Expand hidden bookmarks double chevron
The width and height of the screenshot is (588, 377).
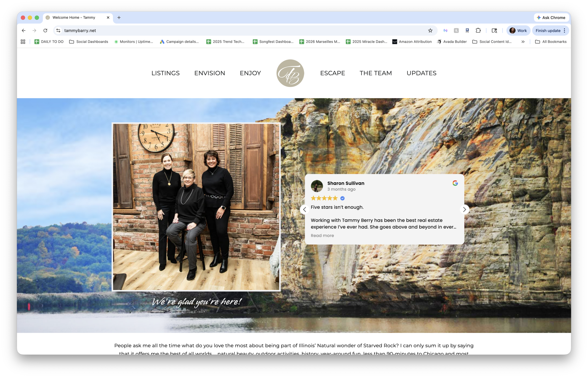523,42
